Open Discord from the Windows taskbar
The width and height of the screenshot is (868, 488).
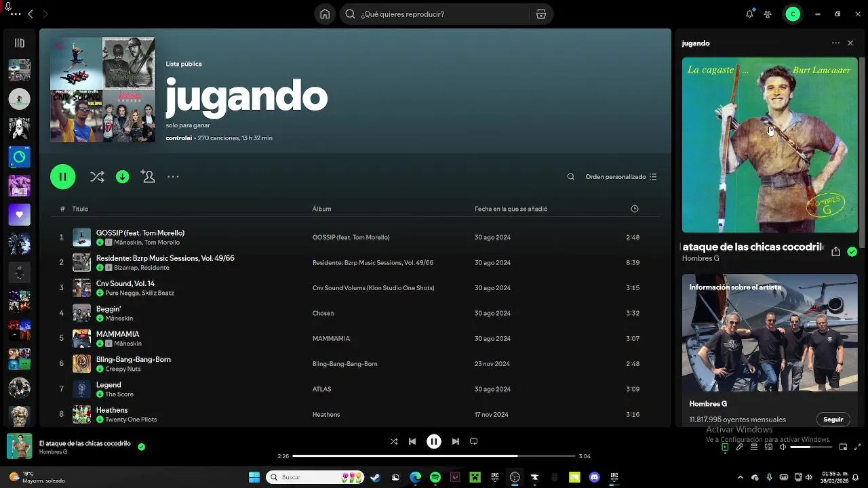tap(595, 477)
